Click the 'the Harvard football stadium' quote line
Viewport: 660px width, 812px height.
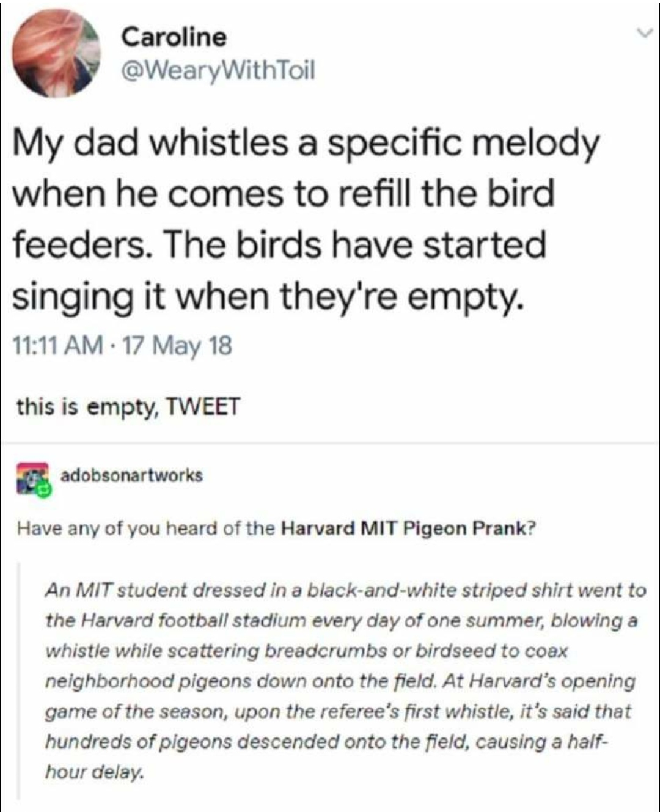coord(342,621)
